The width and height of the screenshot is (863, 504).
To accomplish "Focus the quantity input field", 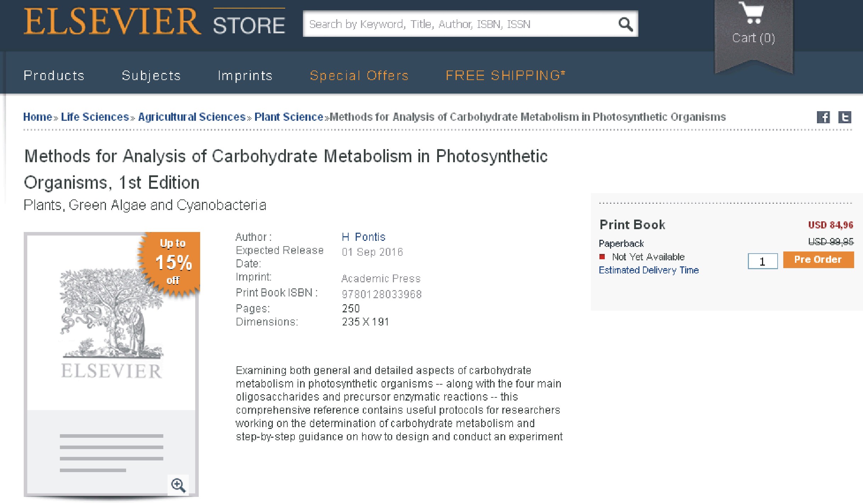I will point(763,261).
